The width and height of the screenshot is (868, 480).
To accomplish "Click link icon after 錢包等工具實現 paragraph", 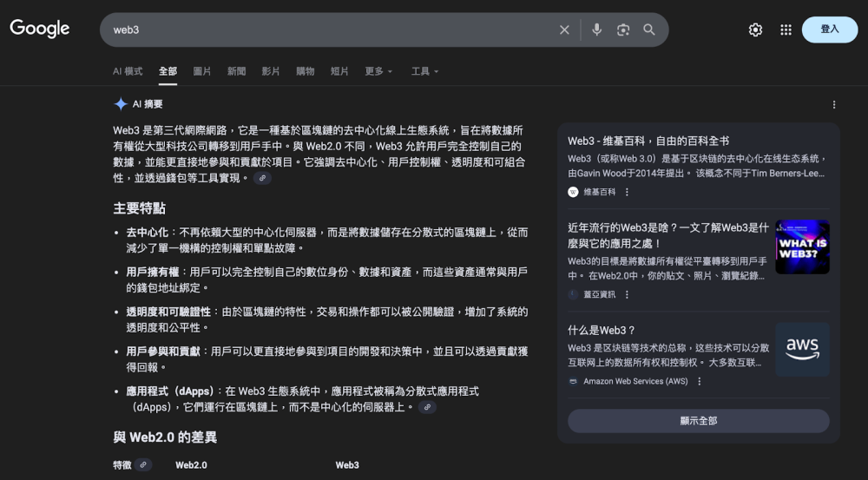I will point(262,178).
